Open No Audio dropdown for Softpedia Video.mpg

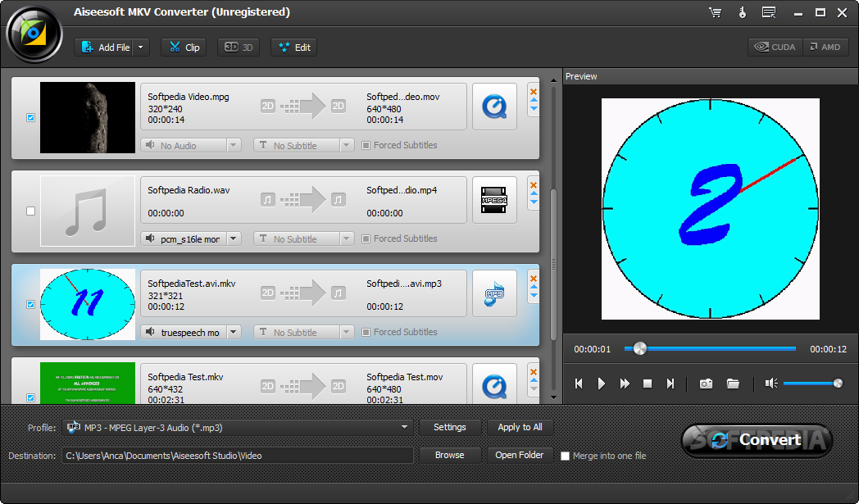(x=234, y=145)
